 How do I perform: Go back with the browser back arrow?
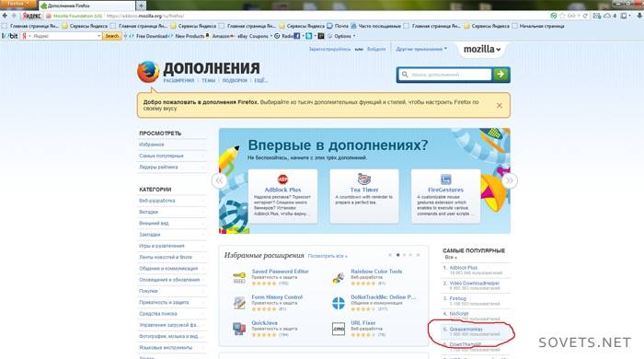5,16
